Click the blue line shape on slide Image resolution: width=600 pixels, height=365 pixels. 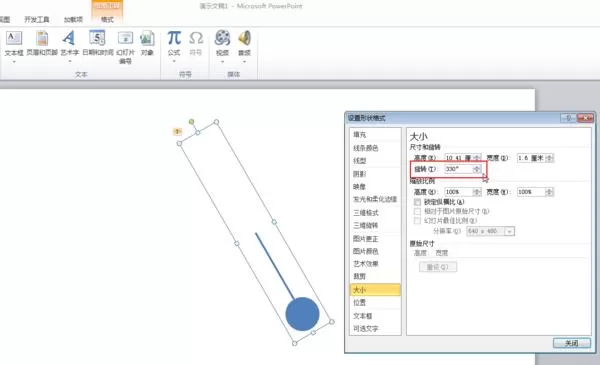pyautogui.click(x=275, y=266)
